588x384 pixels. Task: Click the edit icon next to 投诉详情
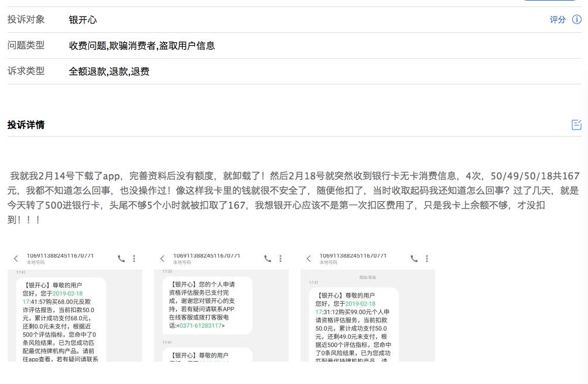[x=576, y=124]
